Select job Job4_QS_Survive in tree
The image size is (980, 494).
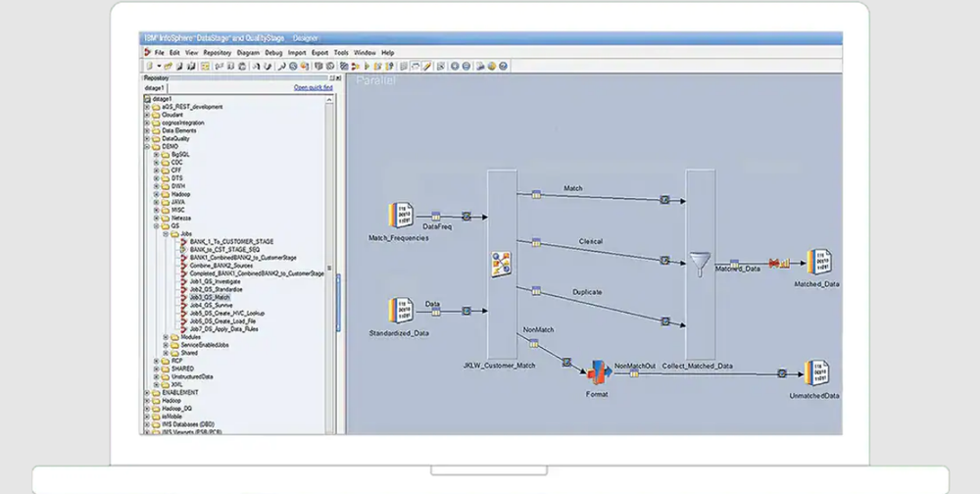[211, 305]
